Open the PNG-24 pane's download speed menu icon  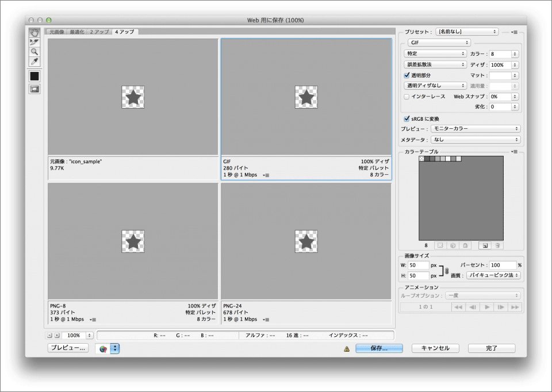[266, 320]
